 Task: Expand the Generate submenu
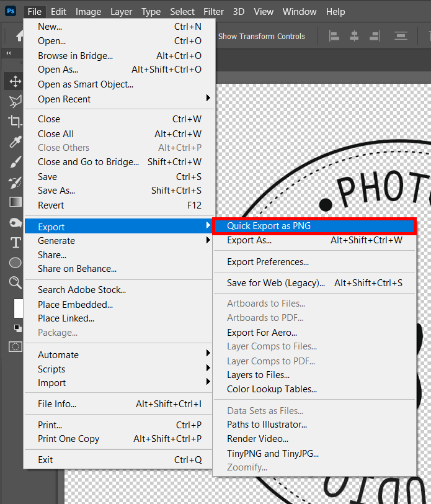click(x=118, y=240)
